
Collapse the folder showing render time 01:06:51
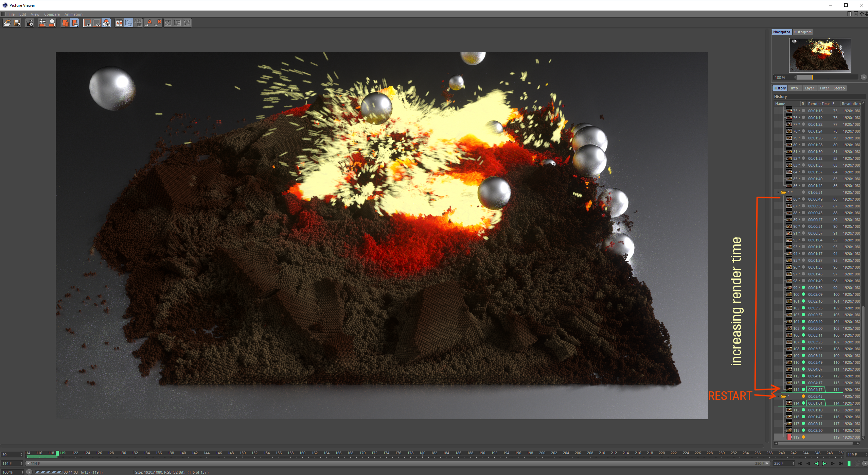778,192
